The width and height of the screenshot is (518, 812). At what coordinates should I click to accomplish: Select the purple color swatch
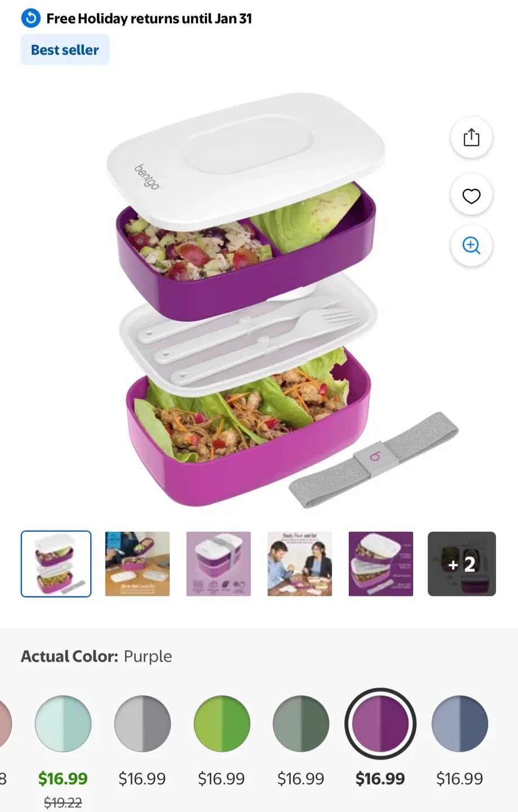coord(380,723)
